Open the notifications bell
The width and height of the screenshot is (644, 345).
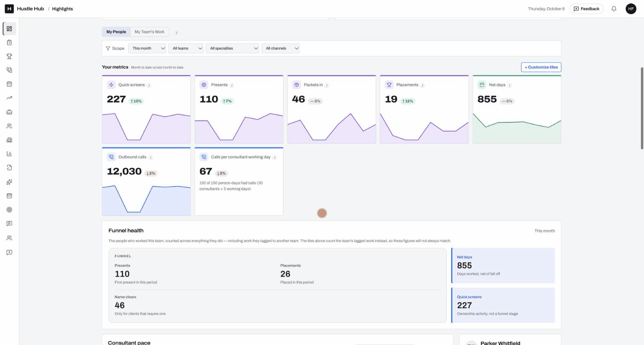pyautogui.click(x=614, y=9)
